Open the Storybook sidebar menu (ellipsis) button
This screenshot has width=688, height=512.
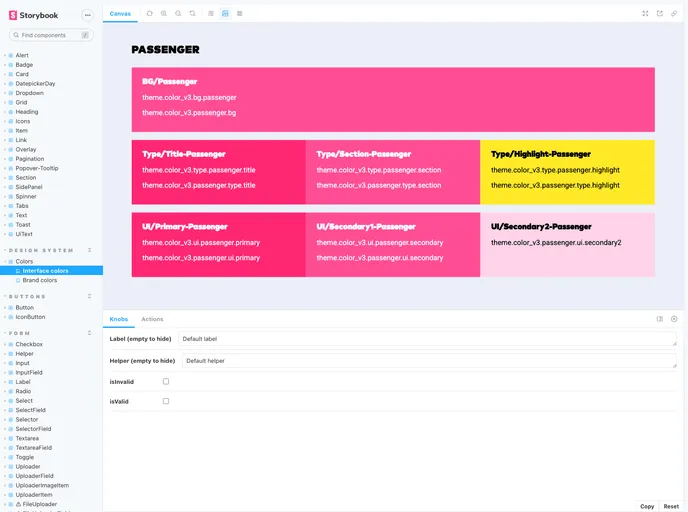tap(88, 15)
